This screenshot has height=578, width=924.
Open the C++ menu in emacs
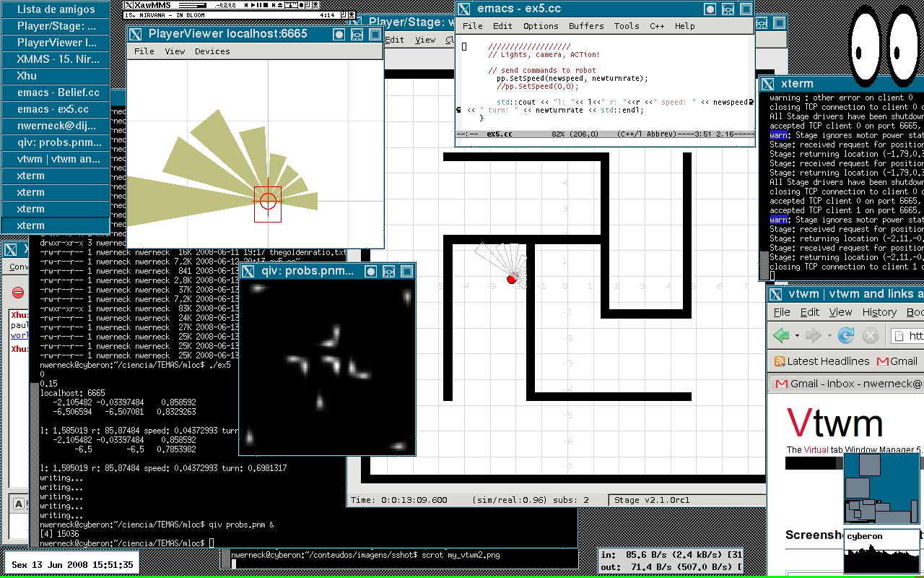[657, 26]
